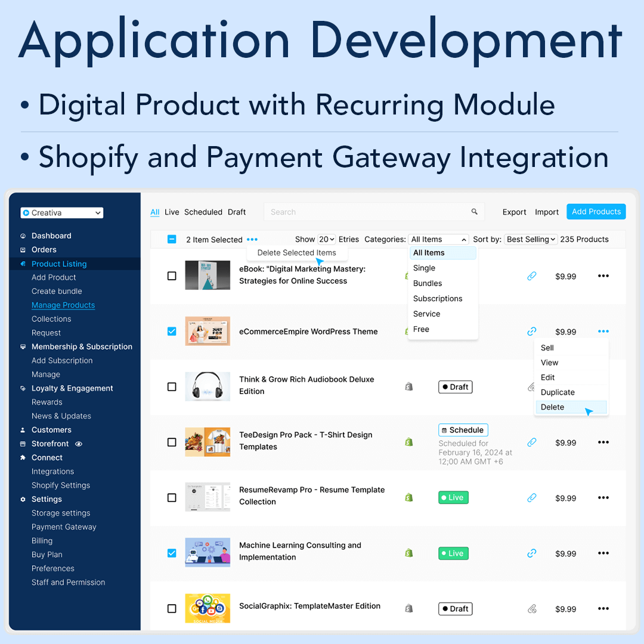Click link icon for eCommerceEmpire WordPress Theme
This screenshot has height=644, width=644.
coord(531,332)
